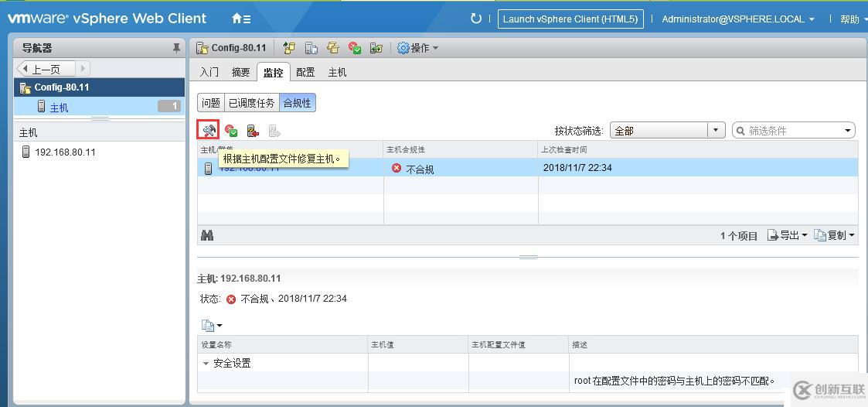This screenshot has width=868, height=407.
Task: Click stacked scrolls duplicate profile icon
Action: [332, 48]
